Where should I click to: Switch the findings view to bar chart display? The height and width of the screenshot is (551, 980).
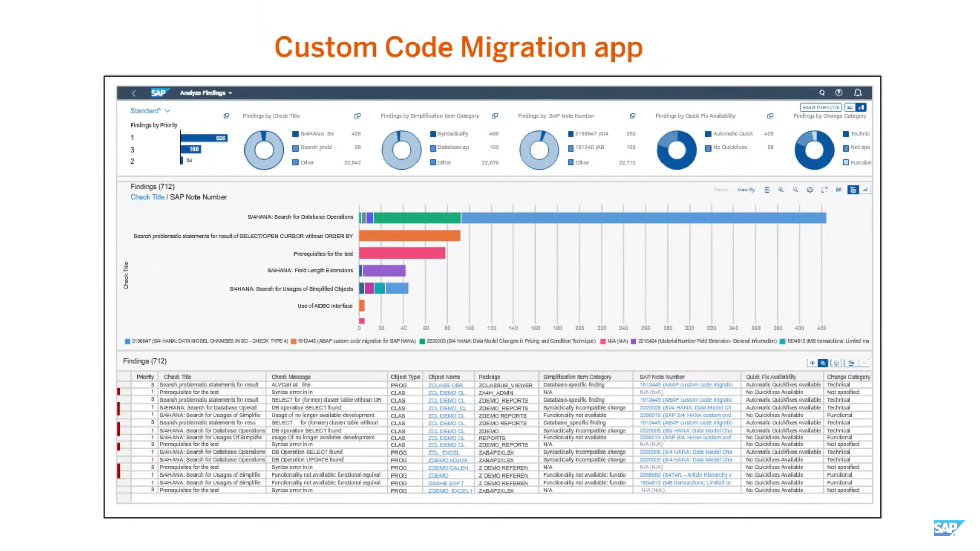tap(866, 190)
